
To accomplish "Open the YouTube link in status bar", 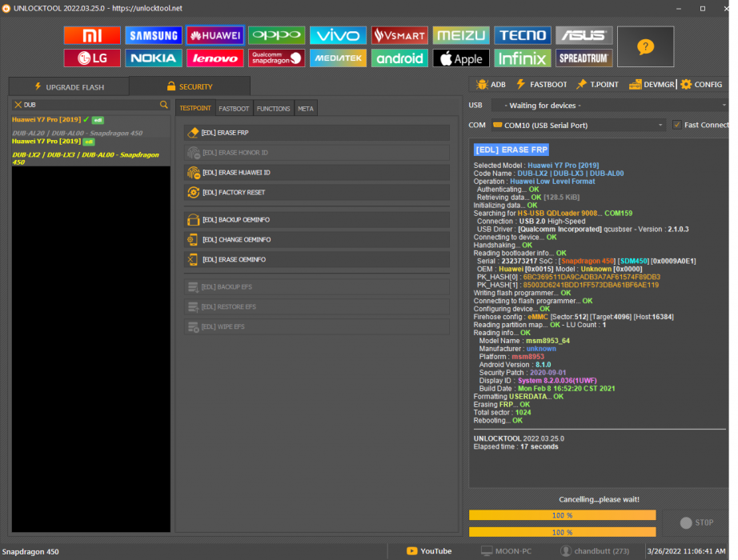I will pyautogui.click(x=429, y=551).
